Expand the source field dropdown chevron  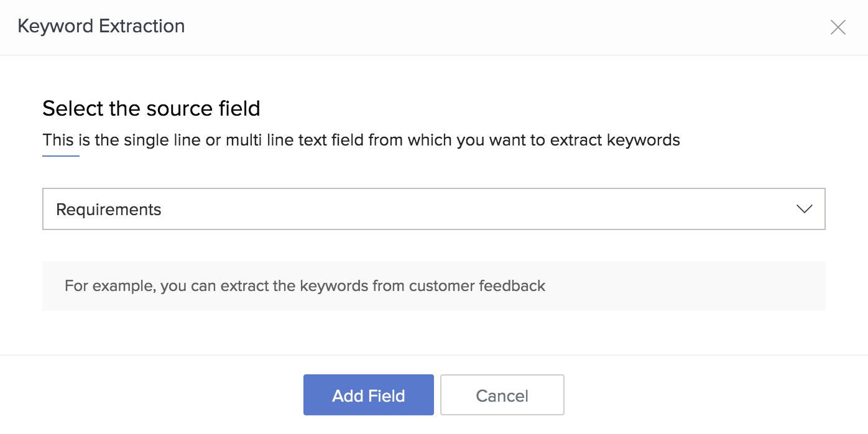coord(804,210)
